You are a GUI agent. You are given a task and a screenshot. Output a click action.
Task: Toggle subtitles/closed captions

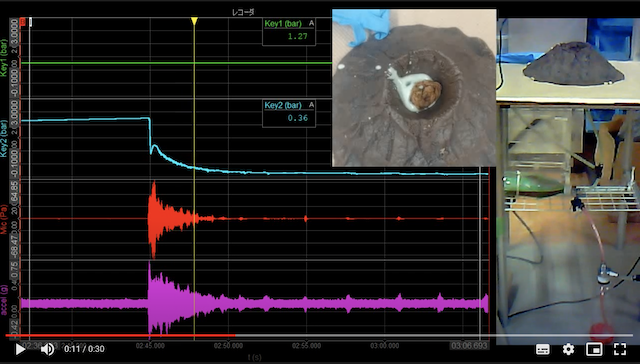(x=542, y=349)
